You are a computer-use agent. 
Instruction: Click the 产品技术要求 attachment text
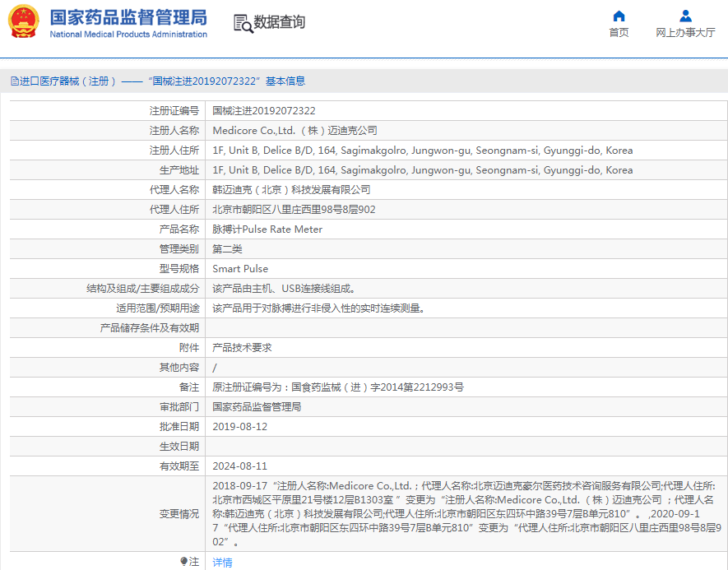pyautogui.click(x=242, y=348)
